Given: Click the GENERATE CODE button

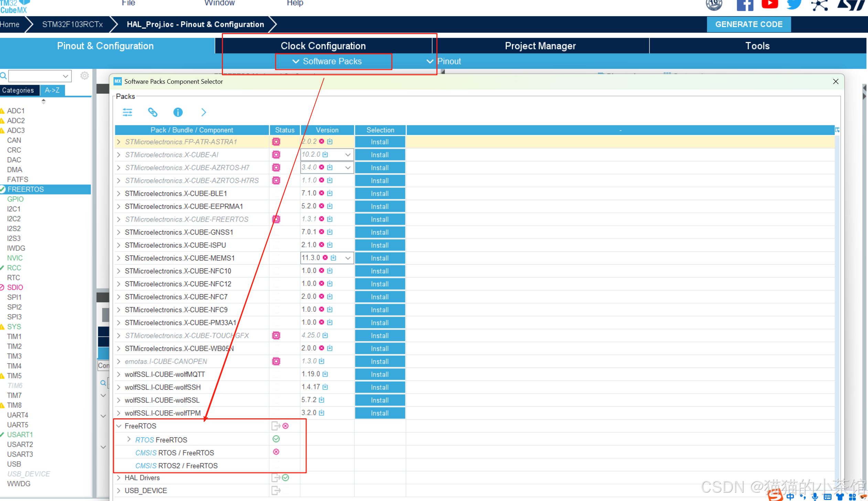Looking at the screenshot, I should tap(749, 24).
